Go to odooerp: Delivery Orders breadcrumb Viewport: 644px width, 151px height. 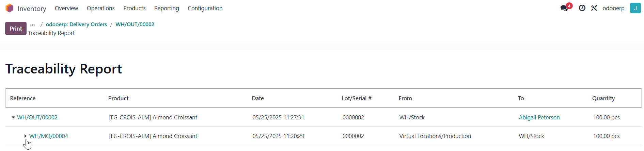pyautogui.click(x=76, y=24)
